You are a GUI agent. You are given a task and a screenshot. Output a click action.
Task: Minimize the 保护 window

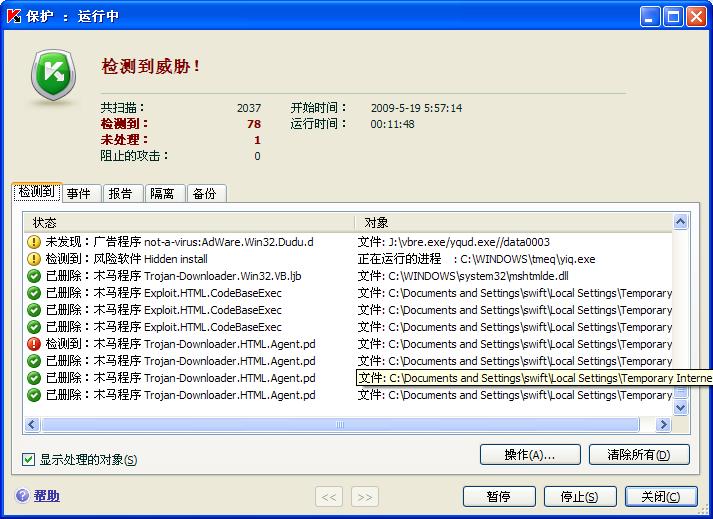650,17
